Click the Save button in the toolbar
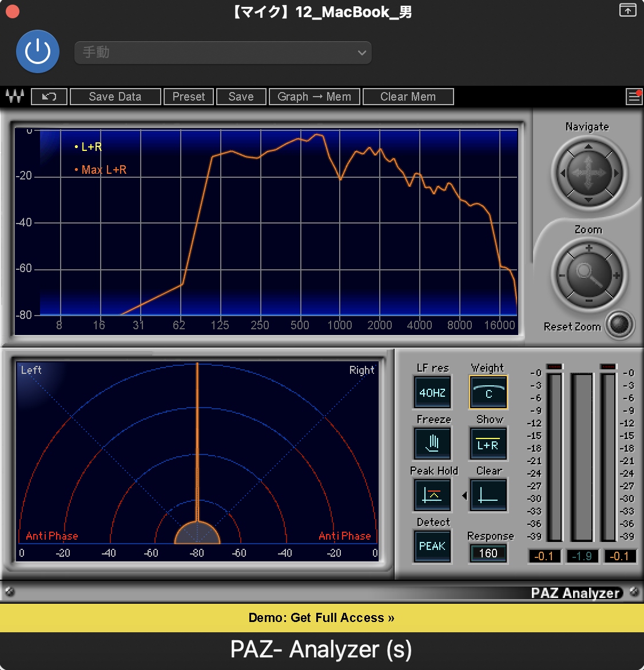The width and height of the screenshot is (644, 670). coord(241,97)
